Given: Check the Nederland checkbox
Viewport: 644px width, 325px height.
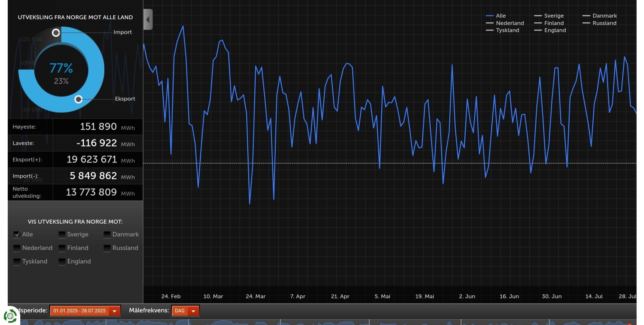Looking at the screenshot, I should [x=17, y=248].
